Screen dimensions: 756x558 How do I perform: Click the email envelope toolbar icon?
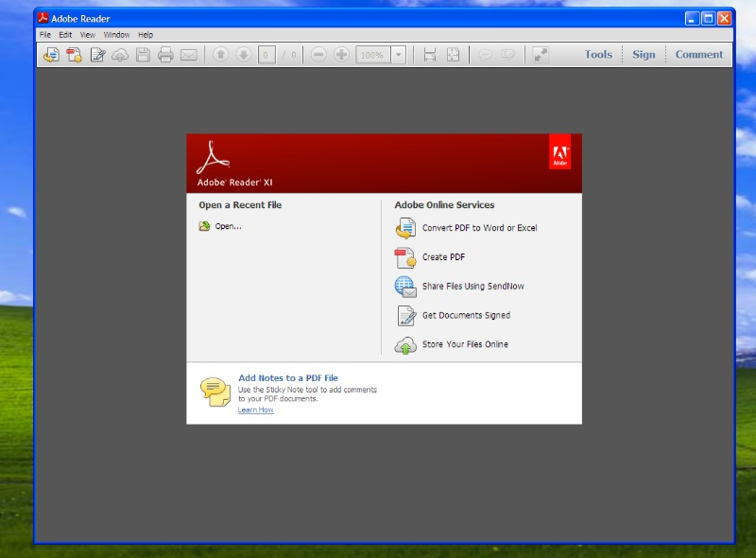click(189, 55)
